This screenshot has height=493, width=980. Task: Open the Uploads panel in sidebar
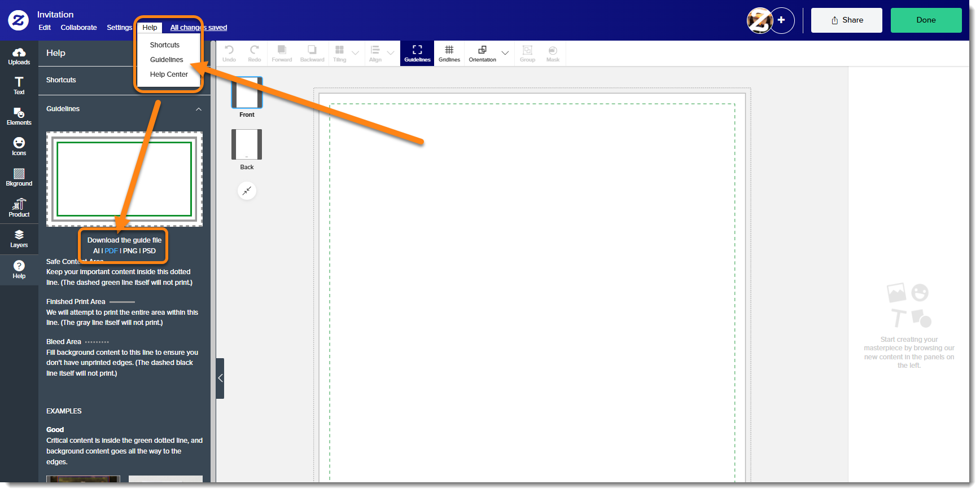tap(19, 56)
